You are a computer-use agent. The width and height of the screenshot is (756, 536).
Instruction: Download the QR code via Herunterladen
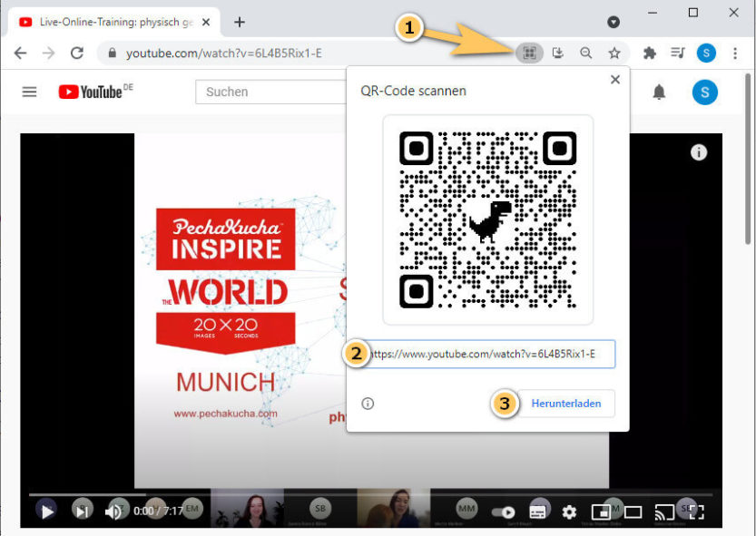(x=567, y=404)
